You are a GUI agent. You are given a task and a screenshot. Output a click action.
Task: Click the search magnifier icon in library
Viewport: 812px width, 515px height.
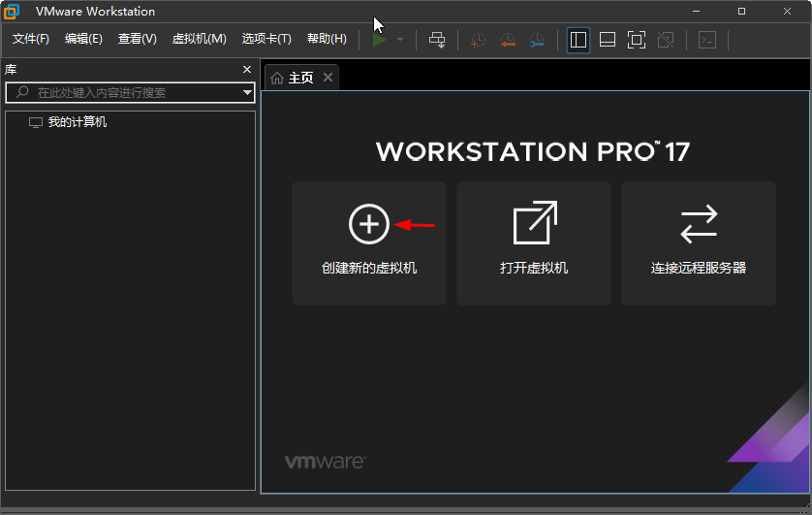click(x=22, y=92)
